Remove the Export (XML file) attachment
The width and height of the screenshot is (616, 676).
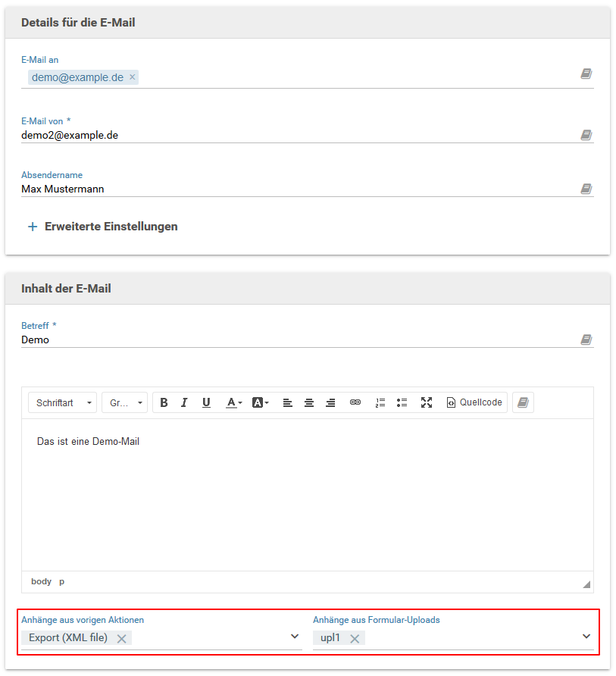coord(121,639)
